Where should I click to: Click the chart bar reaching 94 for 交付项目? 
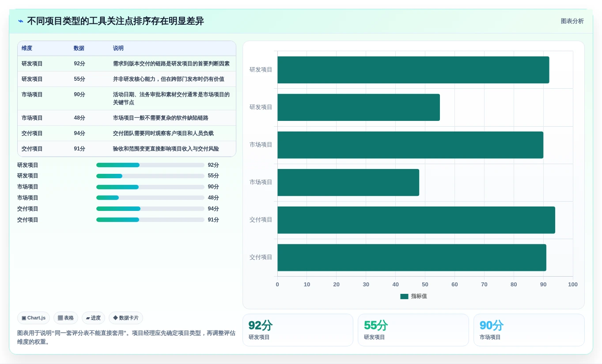pos(416,220)
